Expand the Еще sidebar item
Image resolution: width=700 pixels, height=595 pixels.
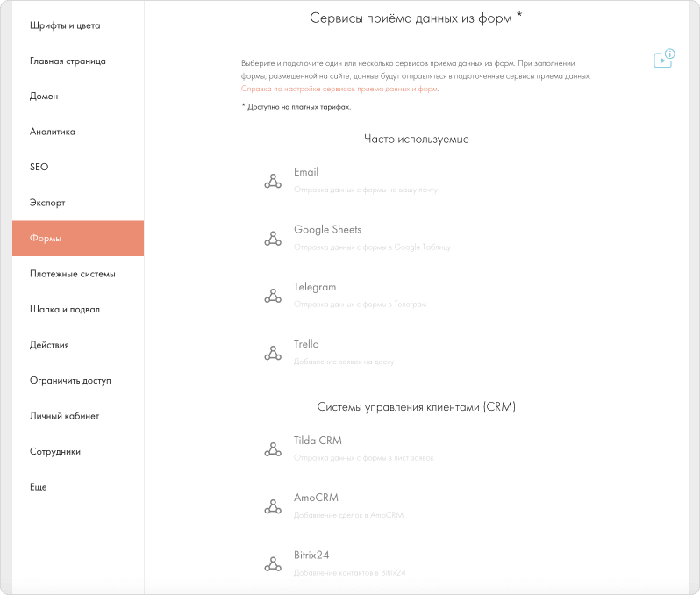(39, 487)
